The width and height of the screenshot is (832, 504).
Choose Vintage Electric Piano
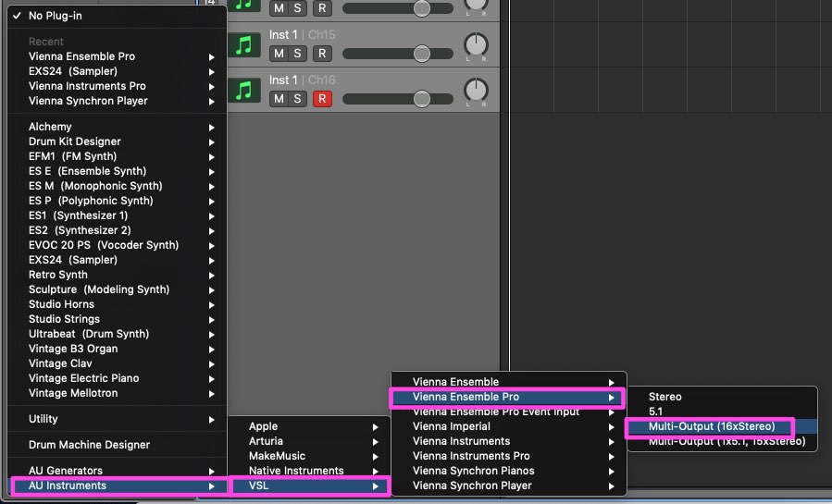[x=118, y=378]
